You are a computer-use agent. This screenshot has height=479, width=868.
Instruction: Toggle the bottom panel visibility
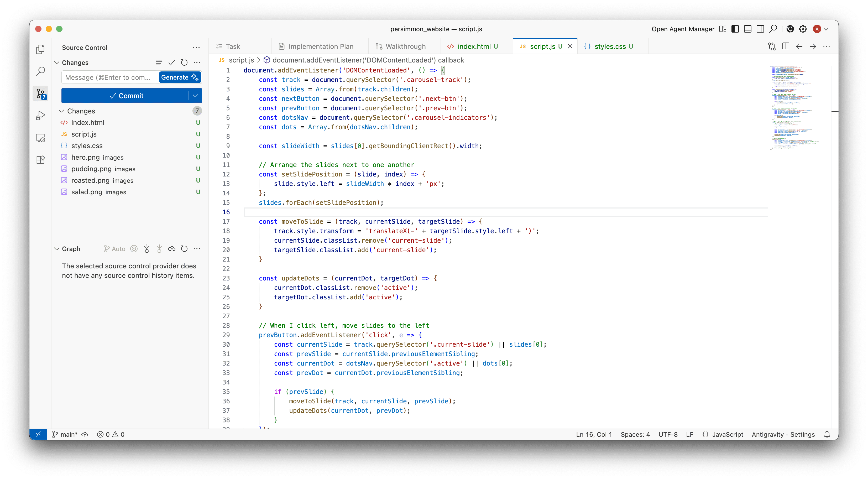(748, 29)
